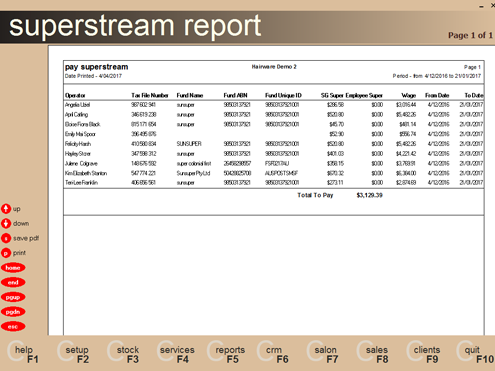Open the crm F6 menu
The height and width of the screenshot is (371, 495).
[273, 353]
